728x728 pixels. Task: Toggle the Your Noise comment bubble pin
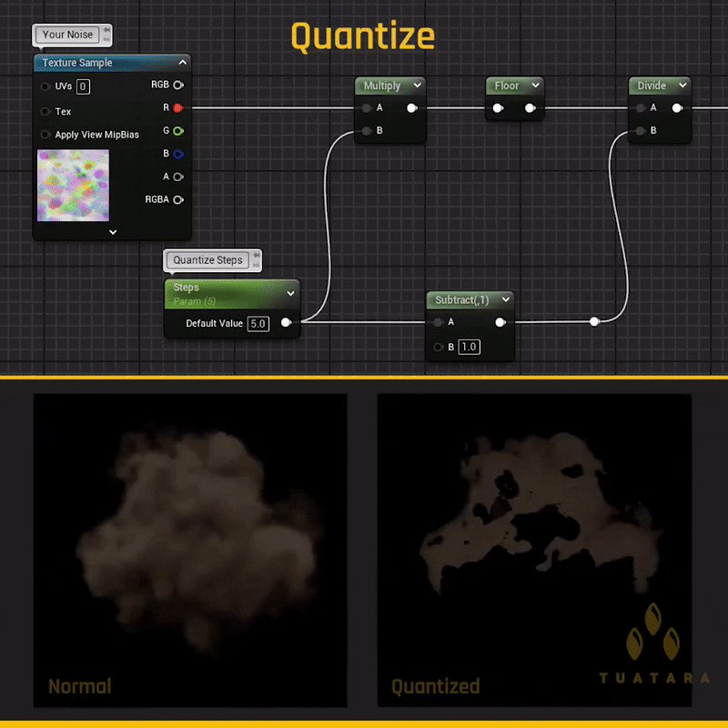point(106,30)
